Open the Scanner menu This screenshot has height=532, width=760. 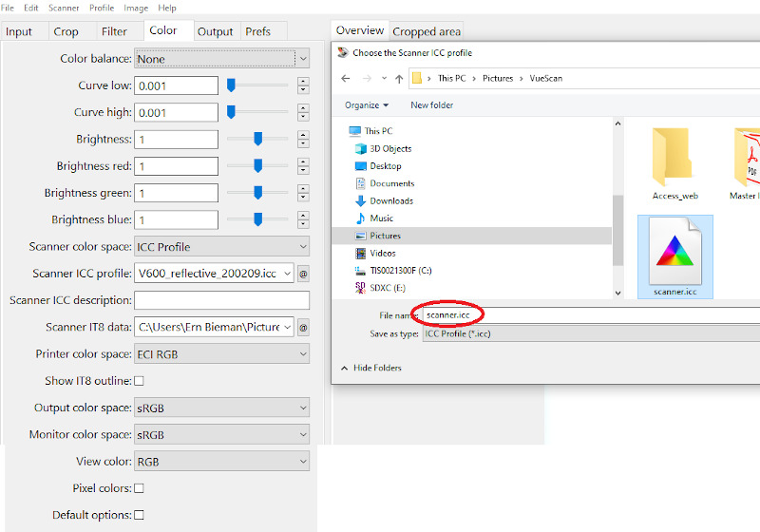pyautogui.click(x=64, y=8)
